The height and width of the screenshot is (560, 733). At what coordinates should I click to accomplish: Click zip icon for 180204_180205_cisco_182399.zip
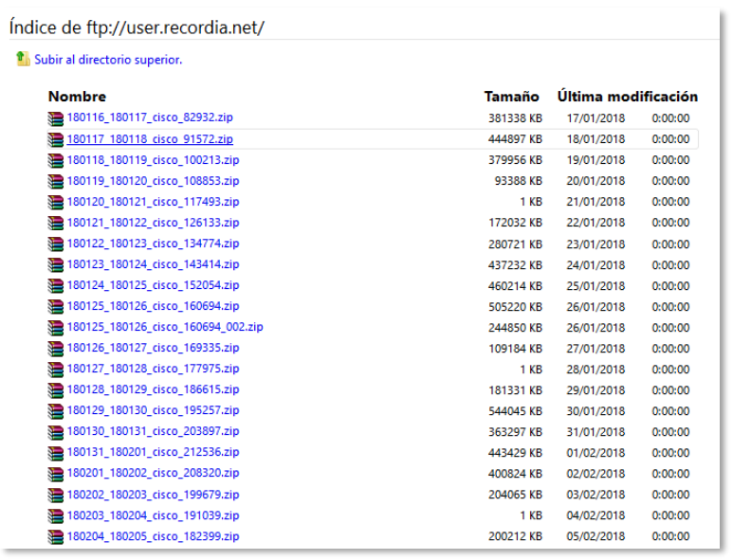[x=55, y=537]
